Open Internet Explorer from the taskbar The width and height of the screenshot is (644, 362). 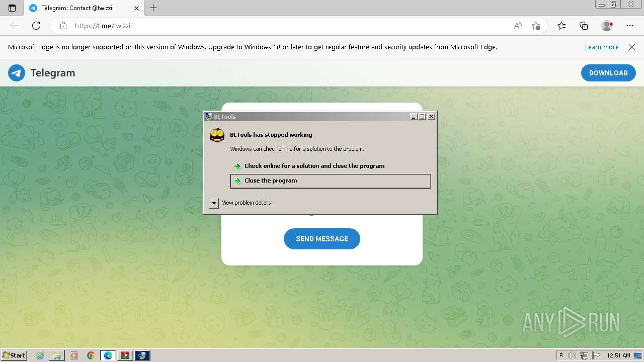40,355
